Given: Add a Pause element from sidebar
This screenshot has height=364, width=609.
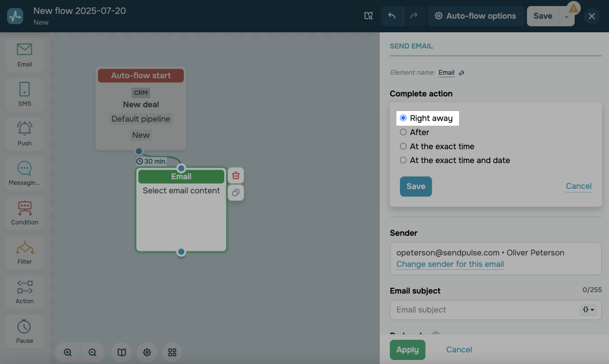Looking at the screenshot, I should click(24, 331).
